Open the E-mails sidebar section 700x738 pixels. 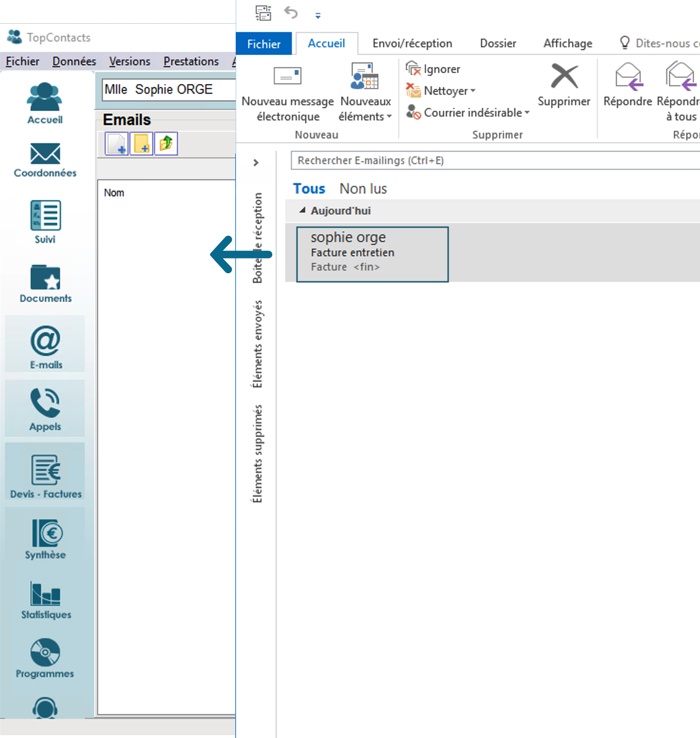(x=45, y=347)
